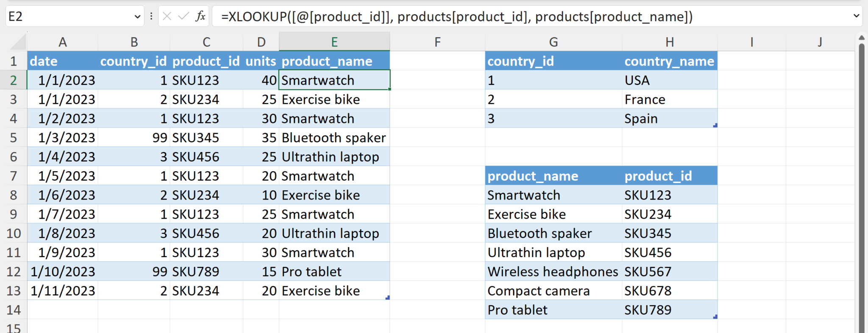868x333 pixels.
Task: Select row 5 header
Action: [14, 138]
